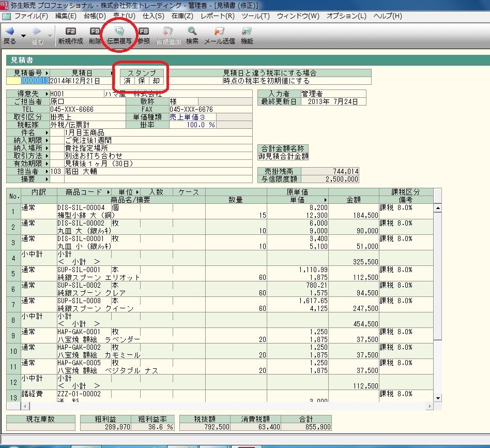490x448 pixels.
Task: Click the FAX field 045-XXX-6676
Action: pyautogui.click(x=210, y=110)
